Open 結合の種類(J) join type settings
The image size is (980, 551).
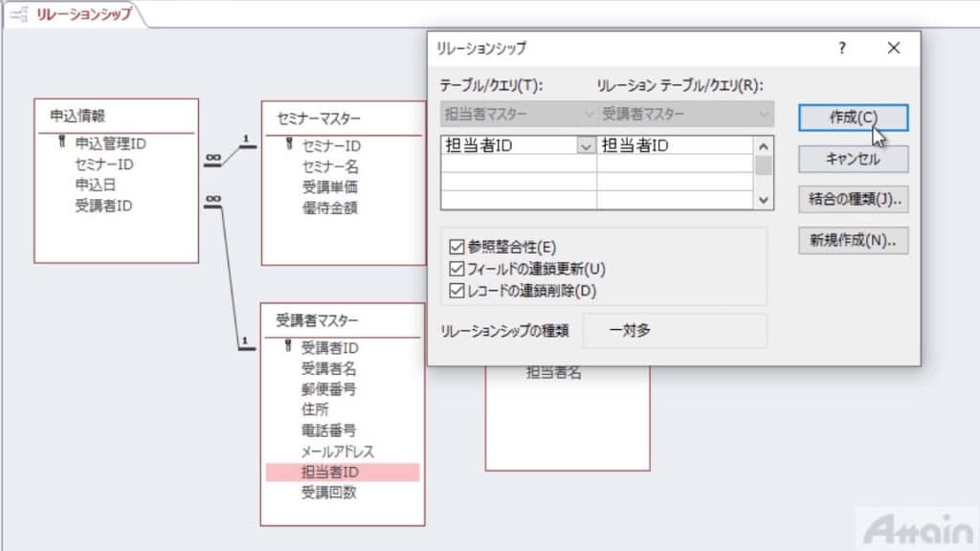pos(852,199)
